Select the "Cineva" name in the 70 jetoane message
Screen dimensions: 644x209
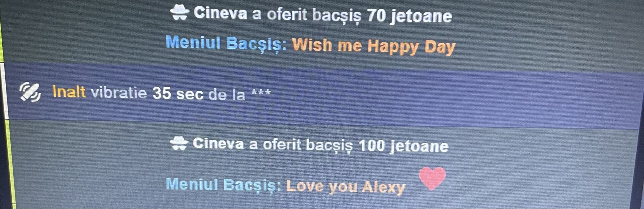click(220, 13)
